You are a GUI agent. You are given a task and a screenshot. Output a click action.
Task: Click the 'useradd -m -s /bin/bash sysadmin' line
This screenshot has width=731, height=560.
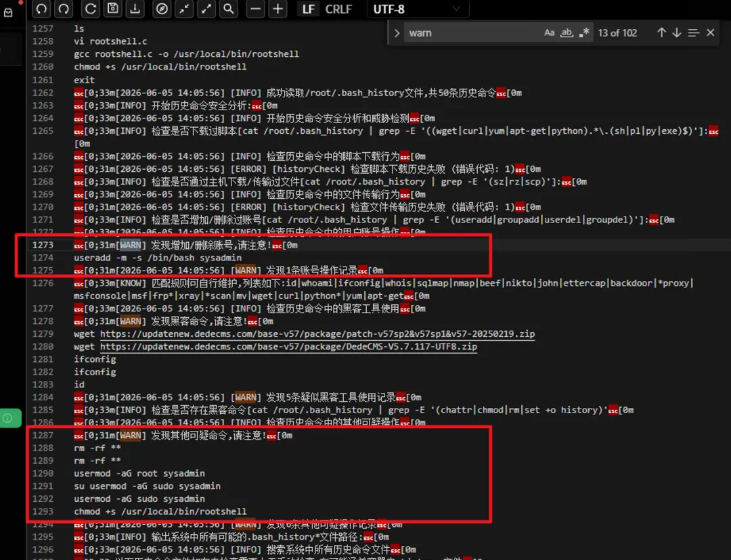pyautogui.click(x=158, y=258)
